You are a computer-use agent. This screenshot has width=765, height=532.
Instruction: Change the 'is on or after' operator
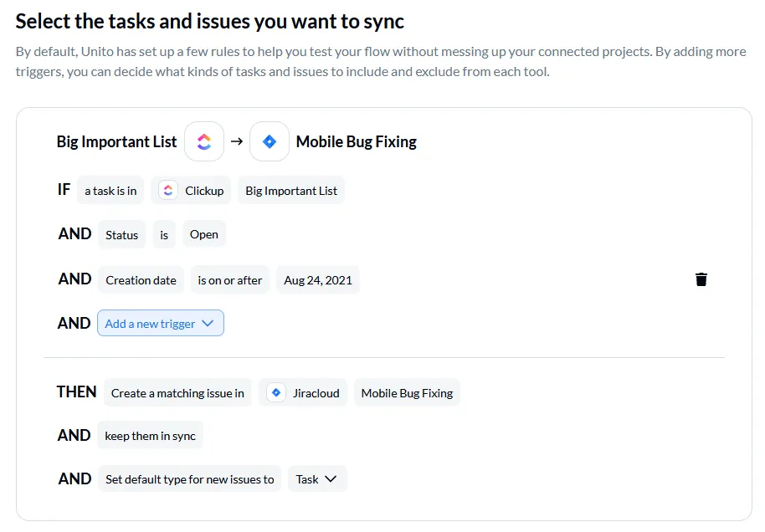[230, 280]
